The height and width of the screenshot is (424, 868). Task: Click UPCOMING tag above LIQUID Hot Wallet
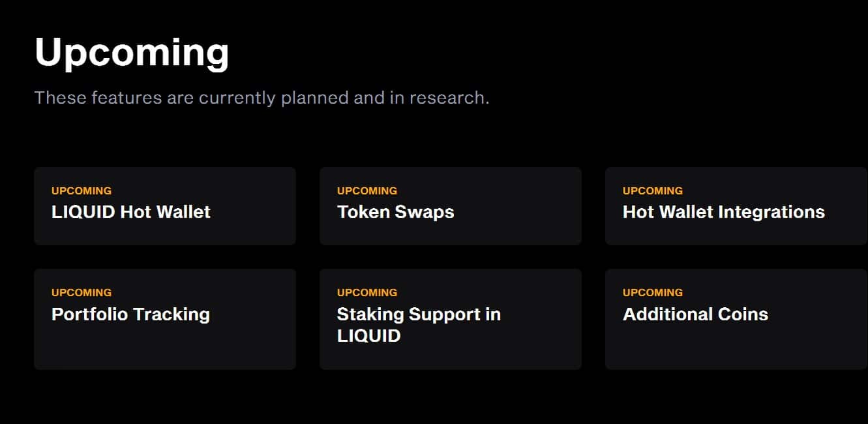pos(82,190)
